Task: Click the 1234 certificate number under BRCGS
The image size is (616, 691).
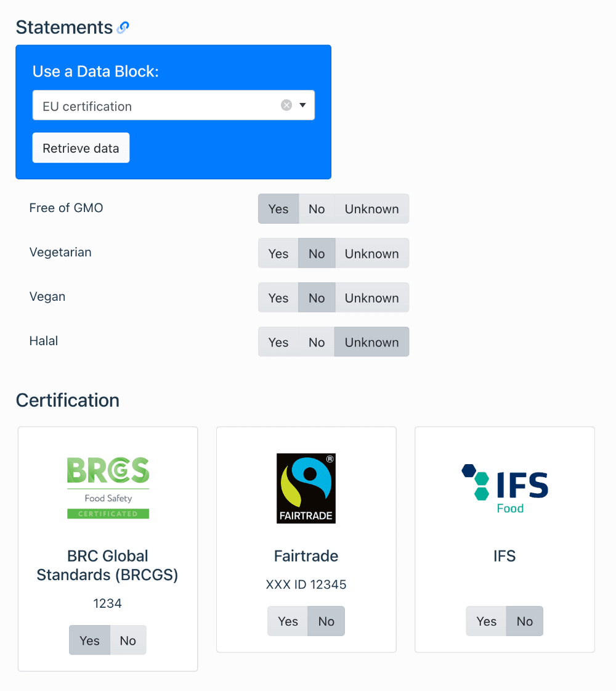Action: 107,603
